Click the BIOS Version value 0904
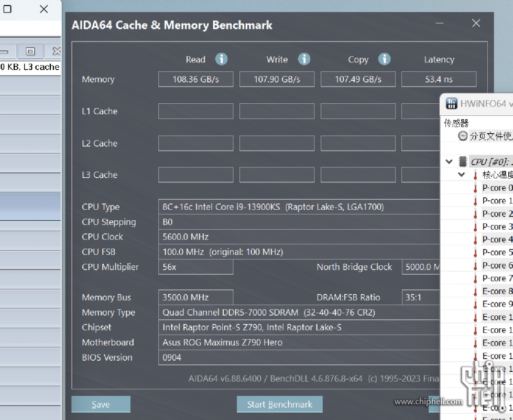Viewport: 513px width, 420px height. pyautogui.click(x=299, y=358)
